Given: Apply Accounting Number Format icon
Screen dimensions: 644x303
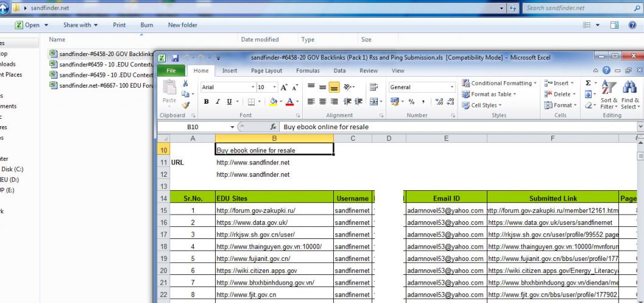Looking at the screenshot, I should 395,102.
